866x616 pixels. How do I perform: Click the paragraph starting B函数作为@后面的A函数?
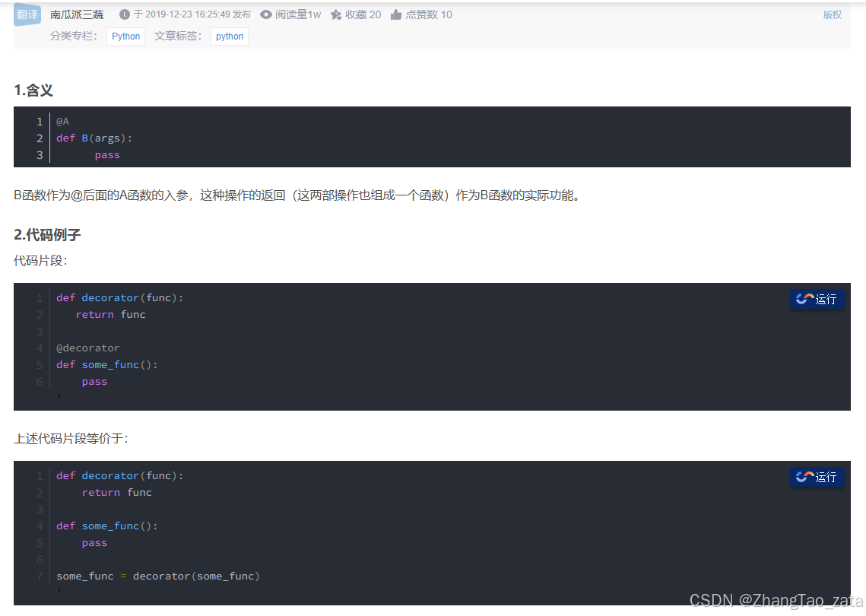[298, 195]
